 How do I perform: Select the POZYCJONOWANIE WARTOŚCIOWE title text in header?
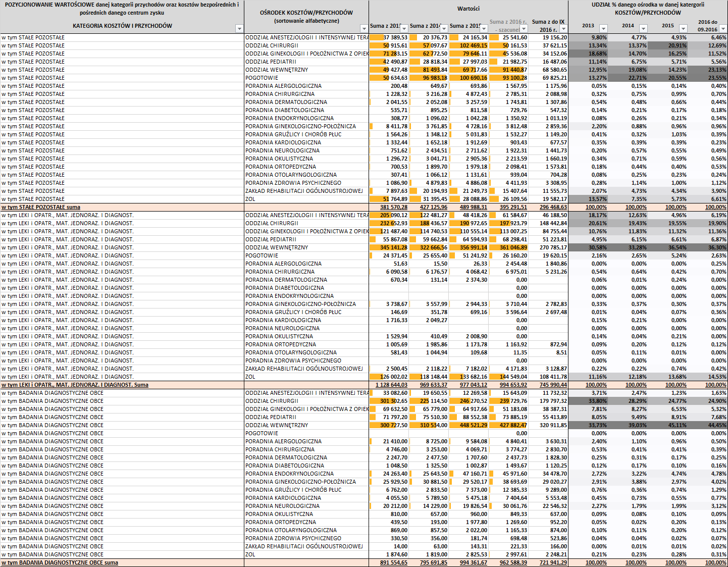click(x=122, y=9)
